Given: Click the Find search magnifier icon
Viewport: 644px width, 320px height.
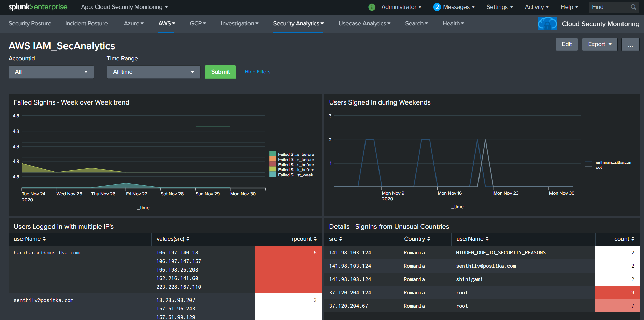Looking at the screenshot, I should click(x=633, y=7).
